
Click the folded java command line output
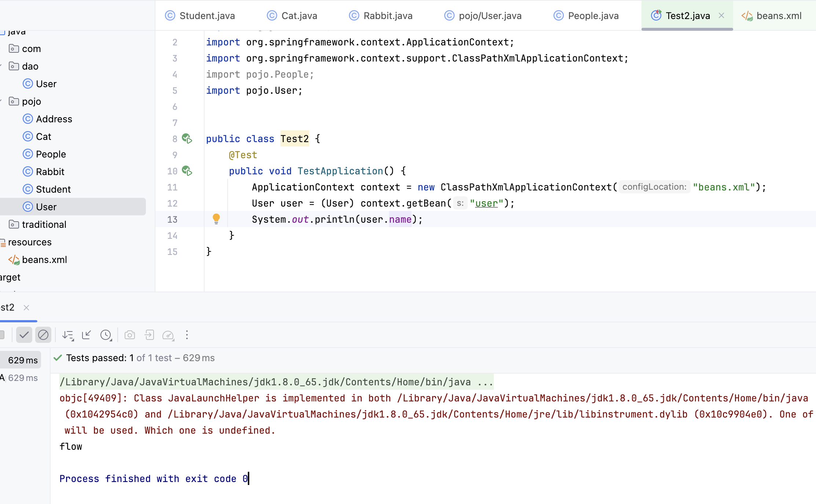[x=276, y=382]
